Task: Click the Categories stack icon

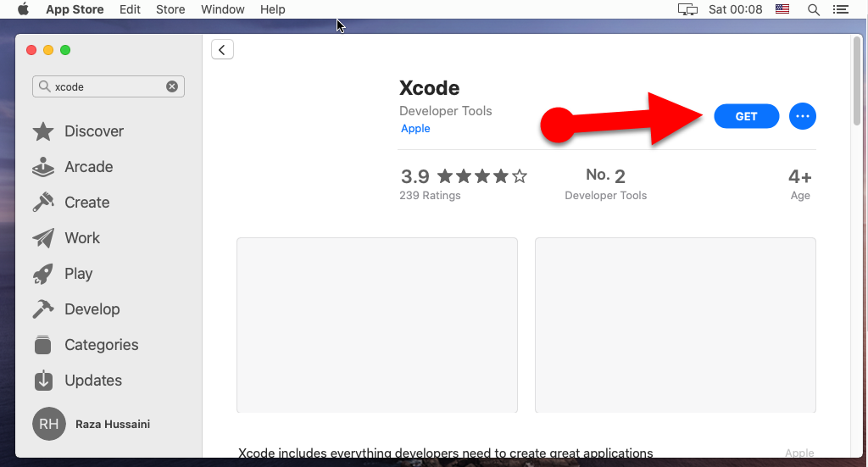Action: 43,345
